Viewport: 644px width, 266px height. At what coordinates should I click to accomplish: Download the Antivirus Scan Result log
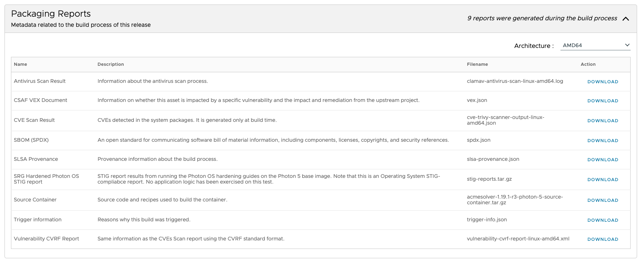[603, 82]
